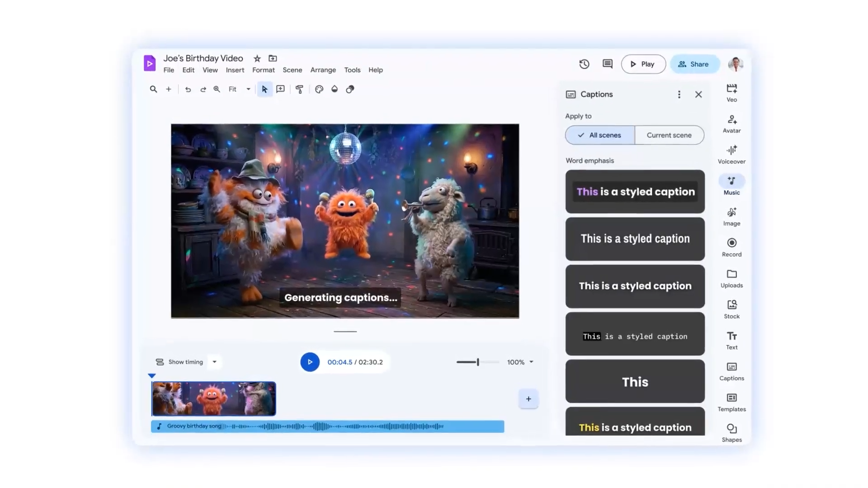The width and height of the screenshot is (868, 488).
Task: Open the Templates panel
Action: [731, 402]
